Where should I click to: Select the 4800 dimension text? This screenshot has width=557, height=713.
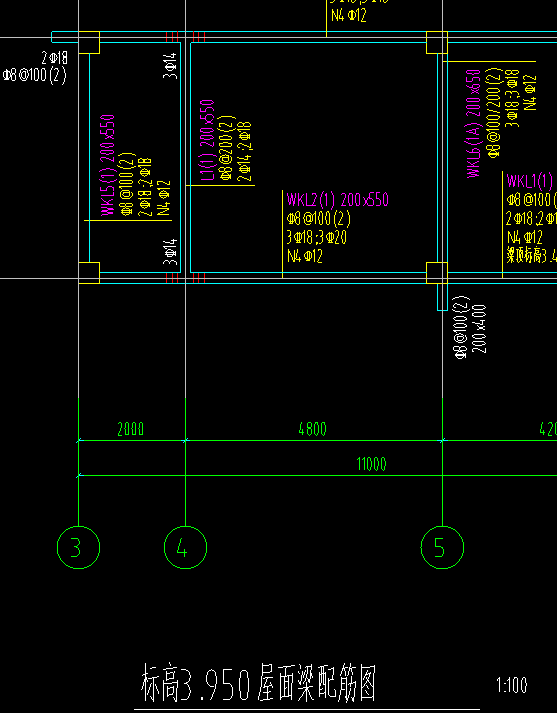312,429
